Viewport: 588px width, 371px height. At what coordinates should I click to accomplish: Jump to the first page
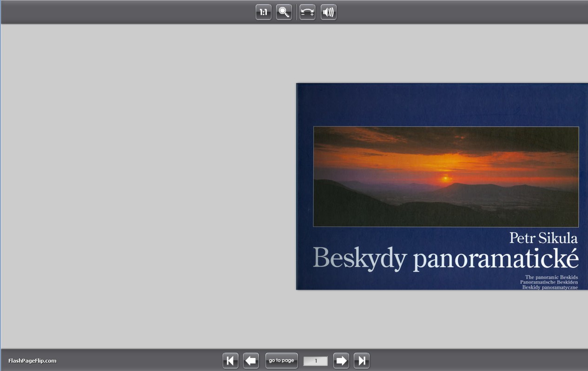coord(231,361)
